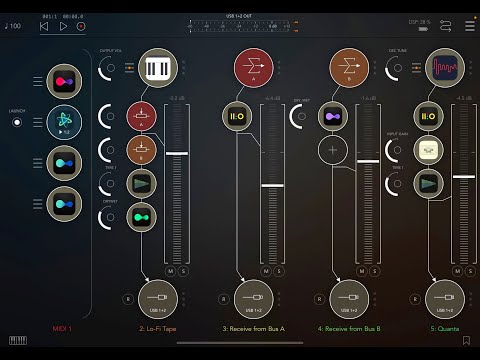This screenshot has height=360, width=480.
Task: Open the II:O plugin on Receive from Bus A
Action: coord(237,116)
